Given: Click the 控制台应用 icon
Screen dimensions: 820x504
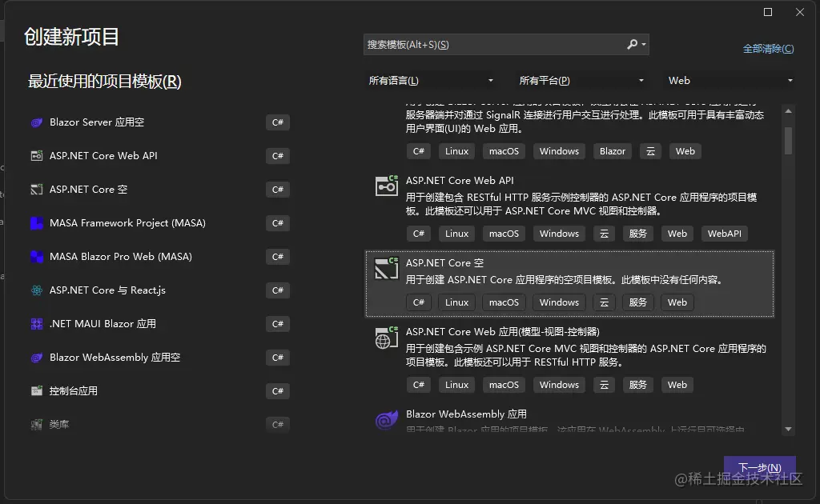Looking at the screenshot, I should pos(37,391).
